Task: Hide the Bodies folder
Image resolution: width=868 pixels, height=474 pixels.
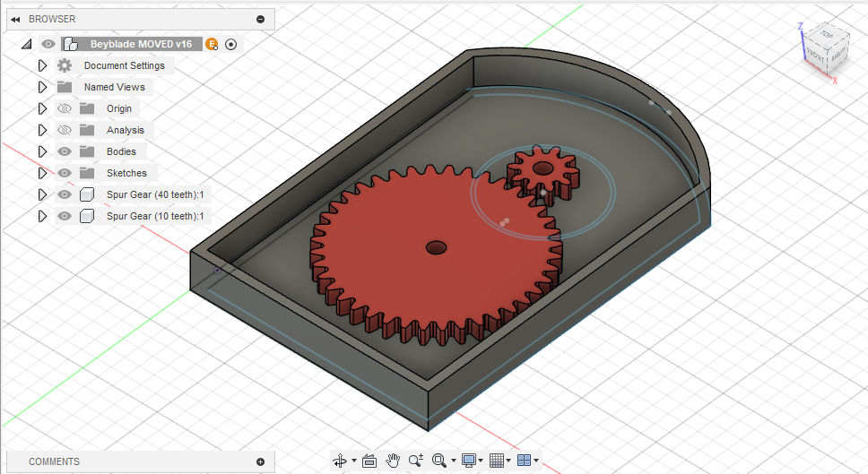Action: (x=65, y=151)
